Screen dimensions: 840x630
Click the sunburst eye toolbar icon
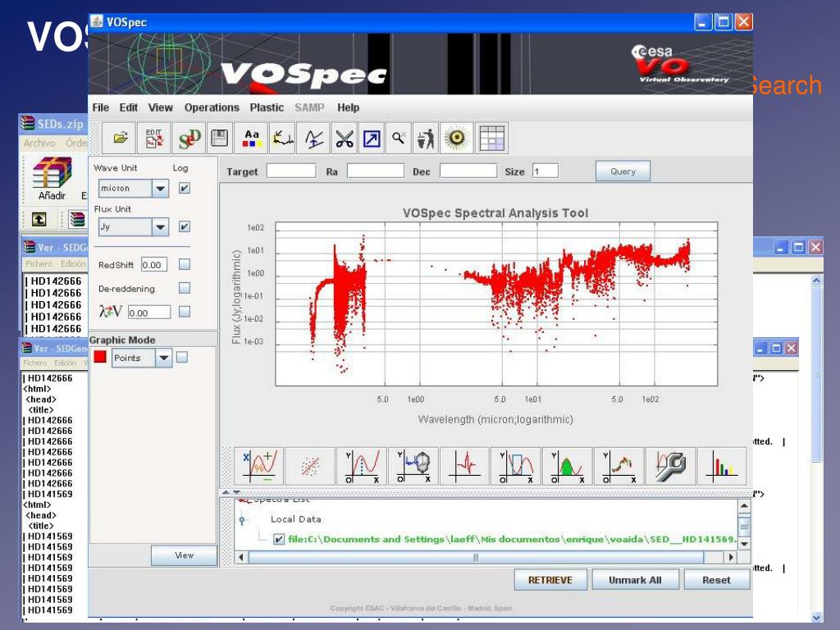[456, 138]
